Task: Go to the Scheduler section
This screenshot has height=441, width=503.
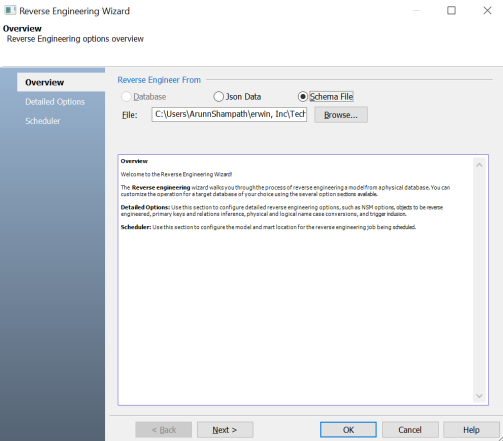Action: 43,121
